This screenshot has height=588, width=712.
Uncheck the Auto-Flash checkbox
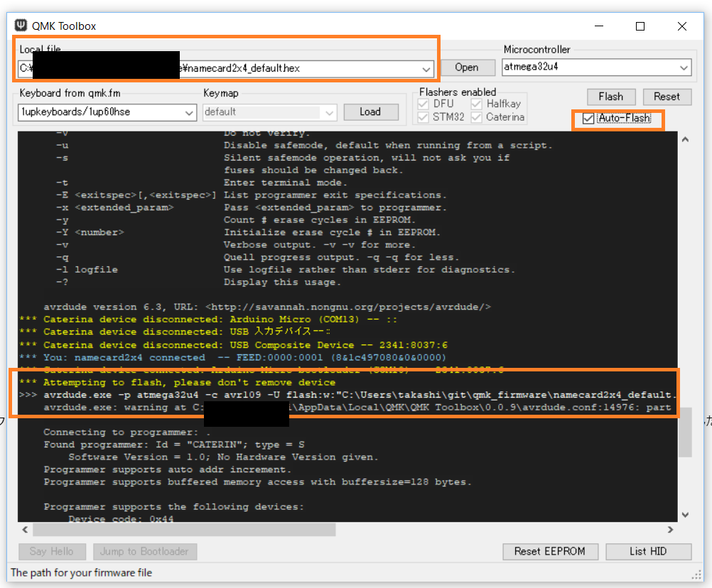point(588,119)
